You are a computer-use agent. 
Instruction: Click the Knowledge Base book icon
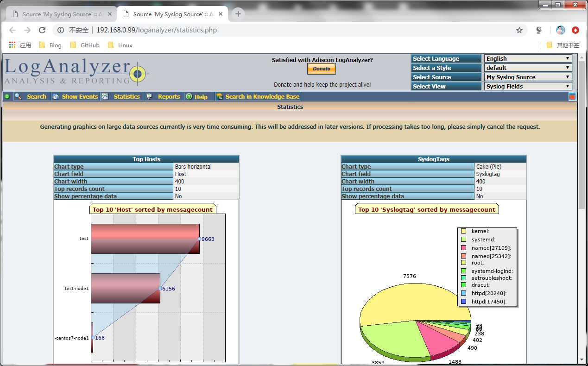tap(220, 96)
